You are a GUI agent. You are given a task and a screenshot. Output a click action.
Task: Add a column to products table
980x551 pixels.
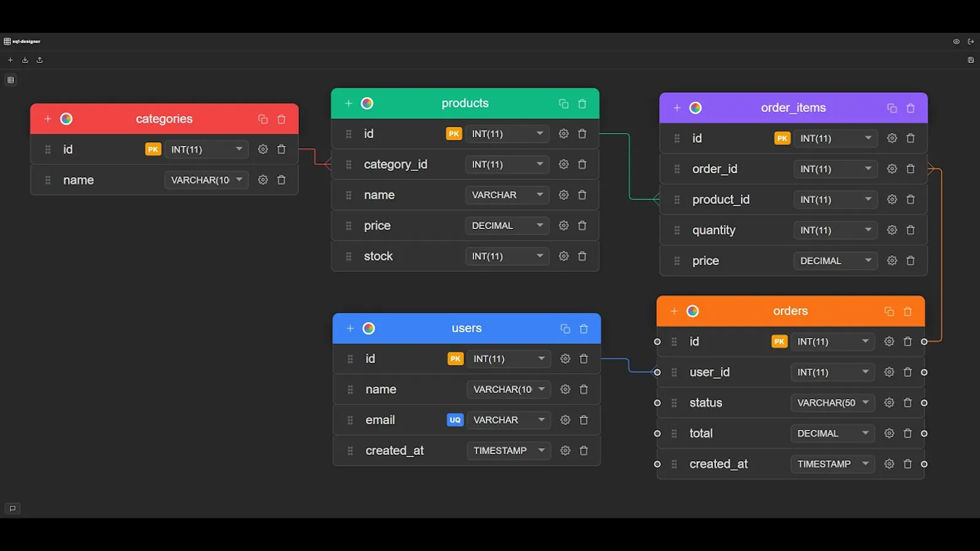349,103
